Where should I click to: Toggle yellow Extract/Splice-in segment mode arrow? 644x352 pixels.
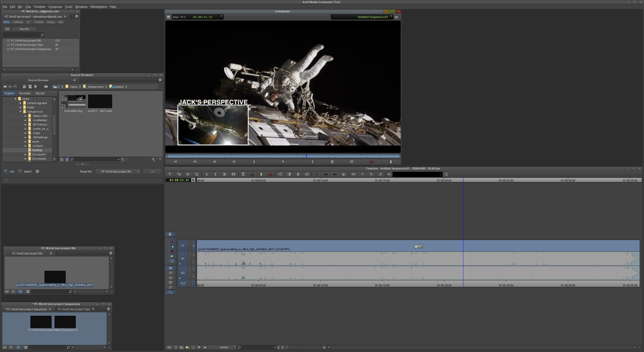point(172,247)
